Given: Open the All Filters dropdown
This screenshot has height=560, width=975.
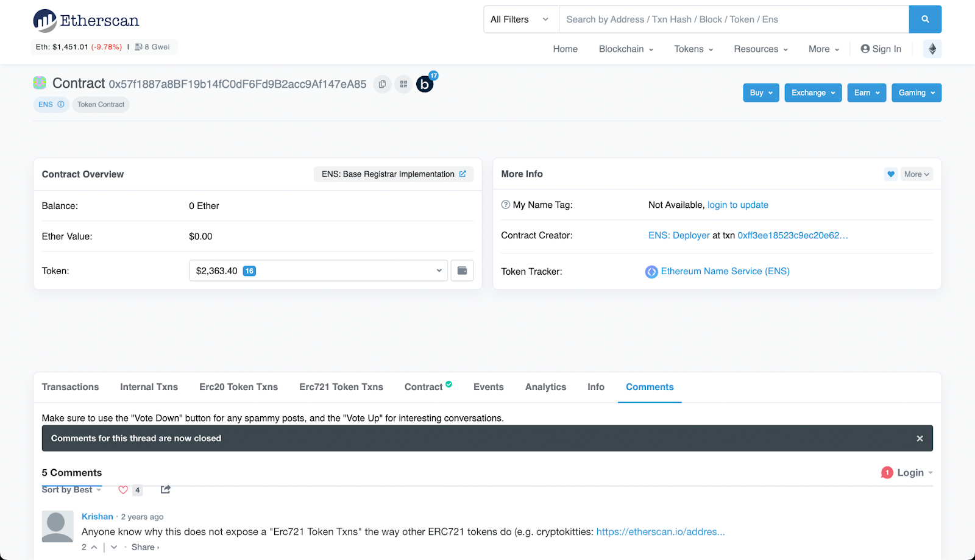Looking at the screenshot, I should [x=521, y=19].
